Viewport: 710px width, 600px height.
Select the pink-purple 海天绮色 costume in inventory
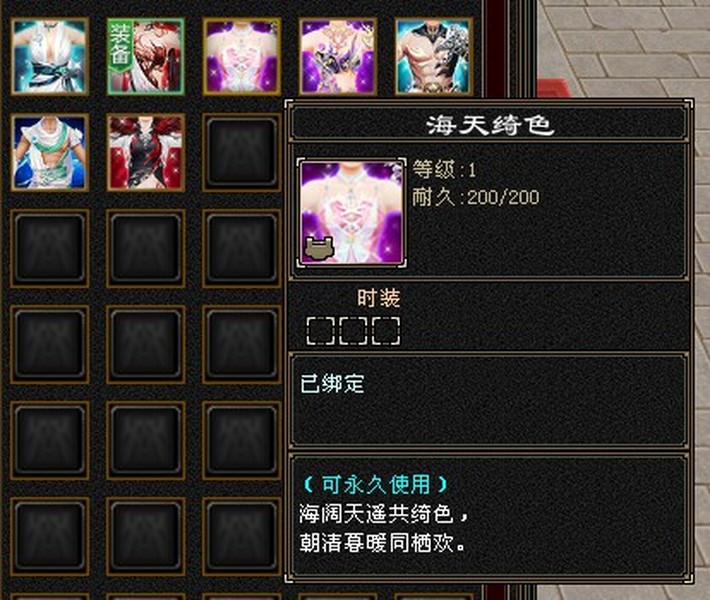(242, 56)
